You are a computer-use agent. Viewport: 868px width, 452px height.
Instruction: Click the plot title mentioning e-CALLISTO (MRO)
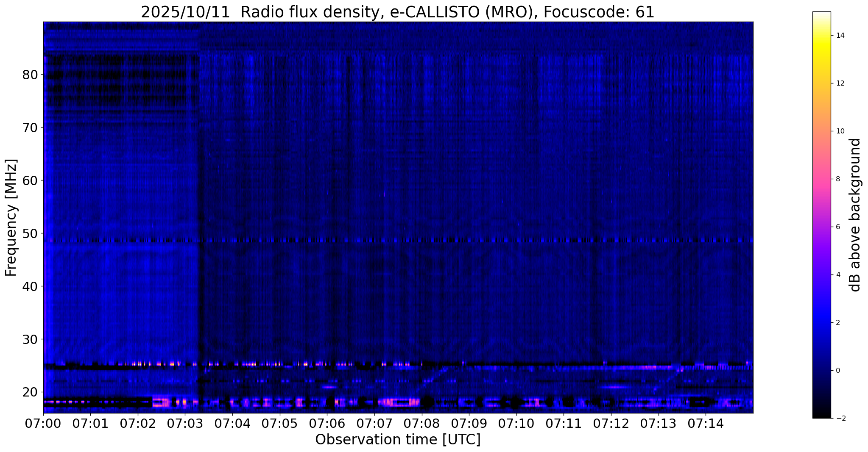[397, 12]
